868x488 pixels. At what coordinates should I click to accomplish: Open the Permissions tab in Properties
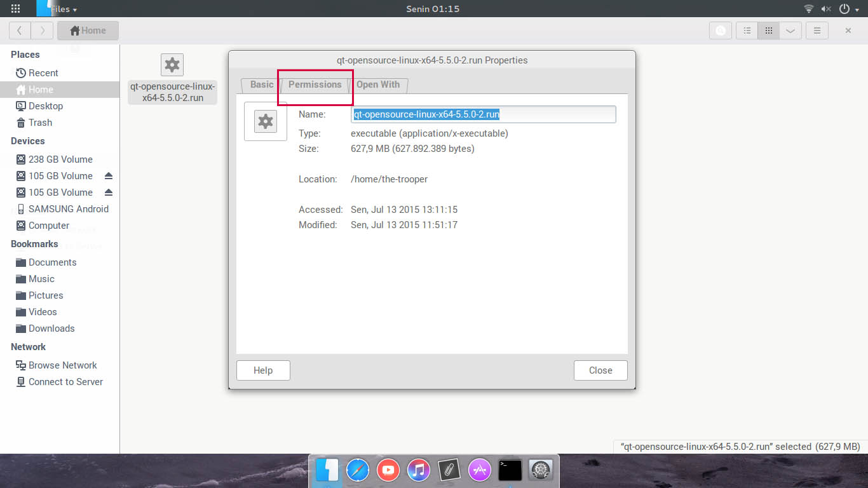[x=315, y=85]
